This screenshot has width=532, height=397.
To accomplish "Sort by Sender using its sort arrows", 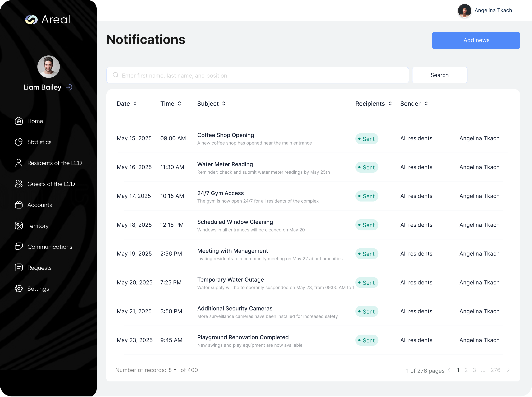I will tap(426, 104).
